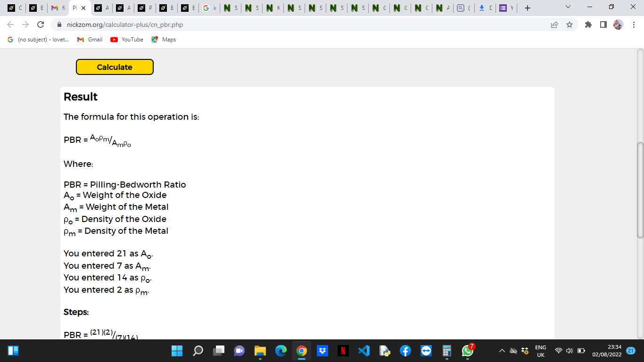644x362 pixels.
Task: Open TeamViewer from taskbar
Action: [426, 351]
